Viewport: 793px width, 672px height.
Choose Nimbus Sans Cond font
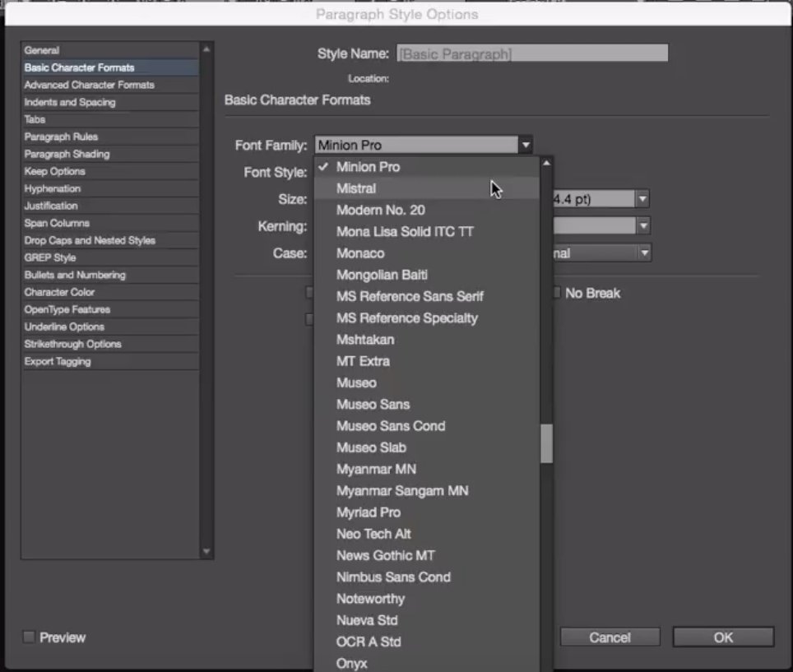427,577
